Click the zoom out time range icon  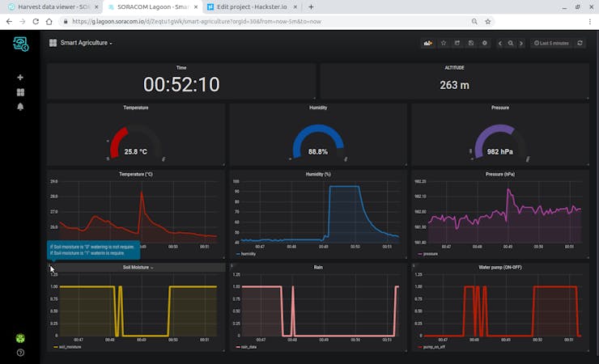pyautogui.click(x=511, y=43)
